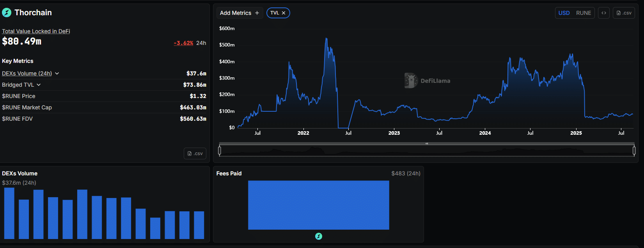
Task: Grab the right handle of the chart range slider
Action: click(x=634, y=150)
